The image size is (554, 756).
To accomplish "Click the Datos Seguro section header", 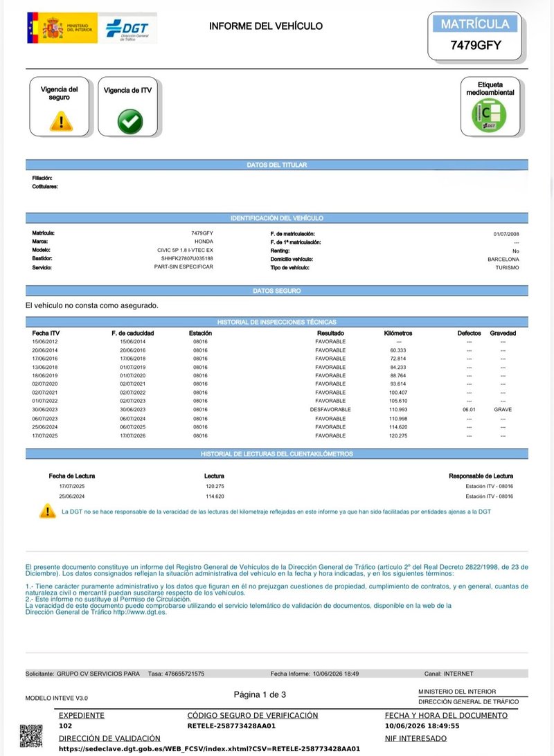I will coord(277,291).
